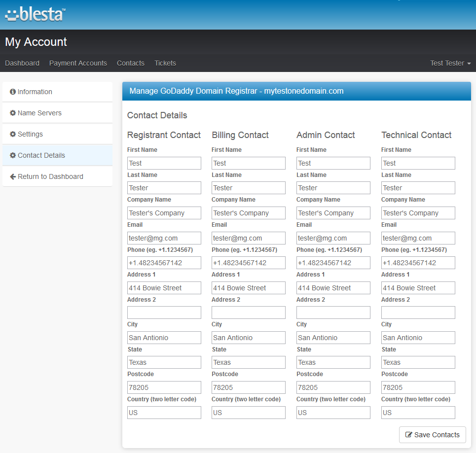Click Technical Contact City field
Screen dimensions: 476x453
point(418,338)
